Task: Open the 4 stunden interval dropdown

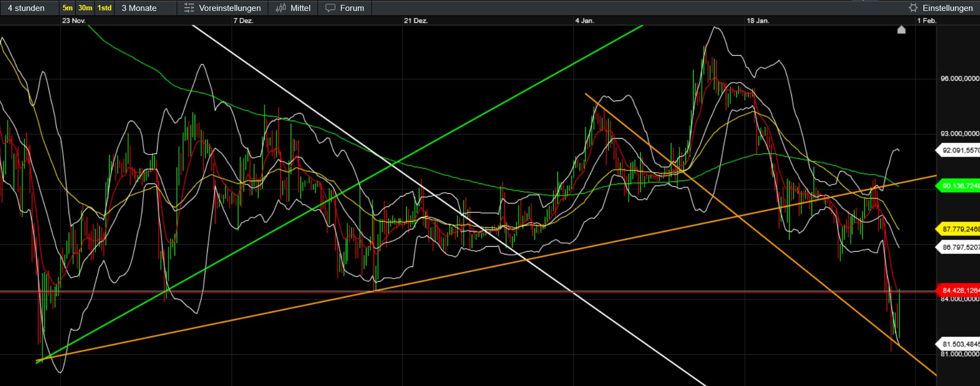Action: click(x=26, y=8)
